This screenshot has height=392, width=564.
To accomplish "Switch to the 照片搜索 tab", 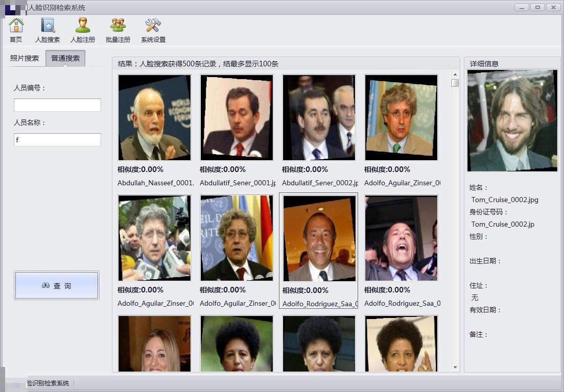I will click(x=25, y=58).
